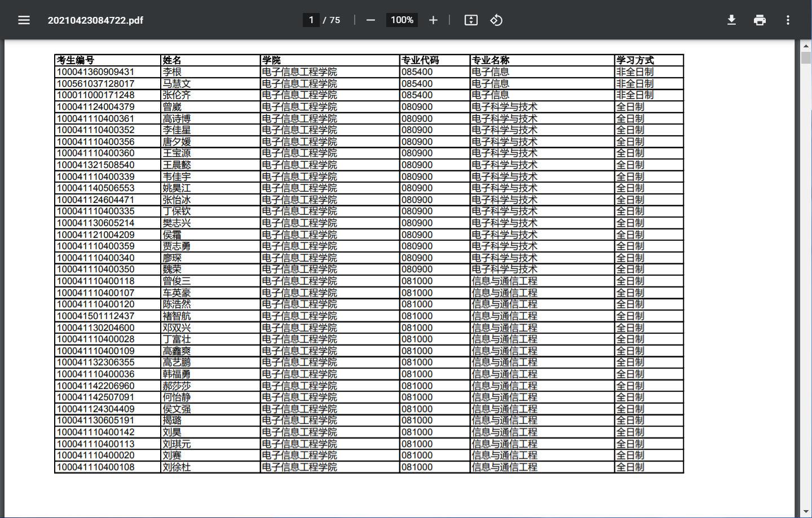The height and width of the screenshot is (518, 812).
Task: Open the more actions menu
Action: click(x=788, y=20)
